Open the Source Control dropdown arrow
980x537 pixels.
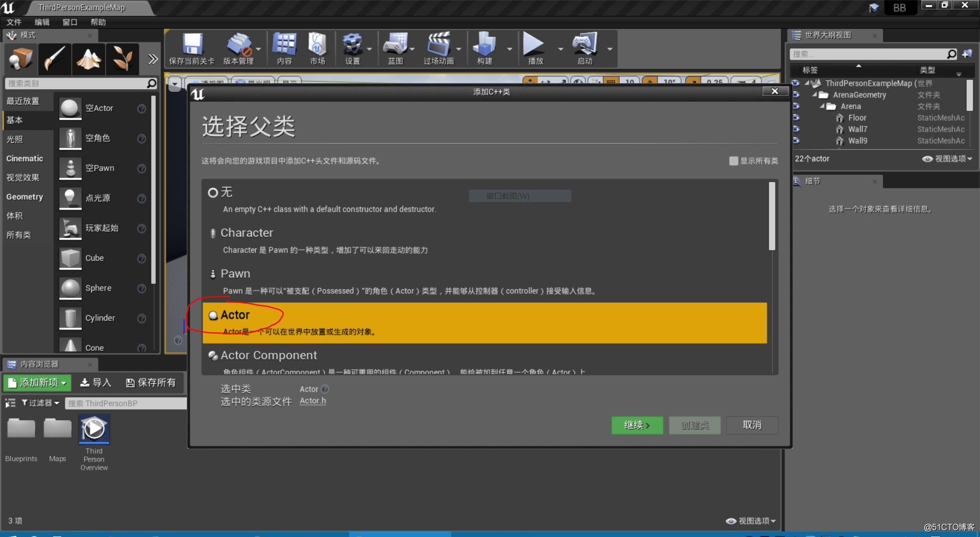click(259, 49)
